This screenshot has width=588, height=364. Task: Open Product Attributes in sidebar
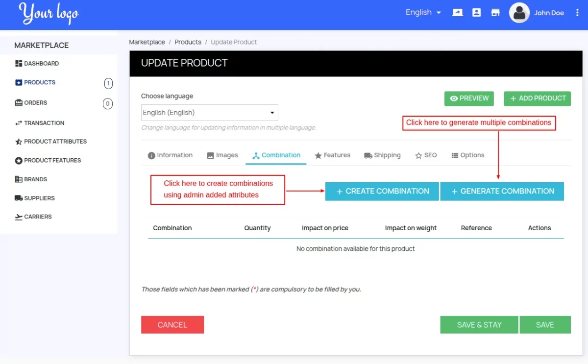[55, 142]
